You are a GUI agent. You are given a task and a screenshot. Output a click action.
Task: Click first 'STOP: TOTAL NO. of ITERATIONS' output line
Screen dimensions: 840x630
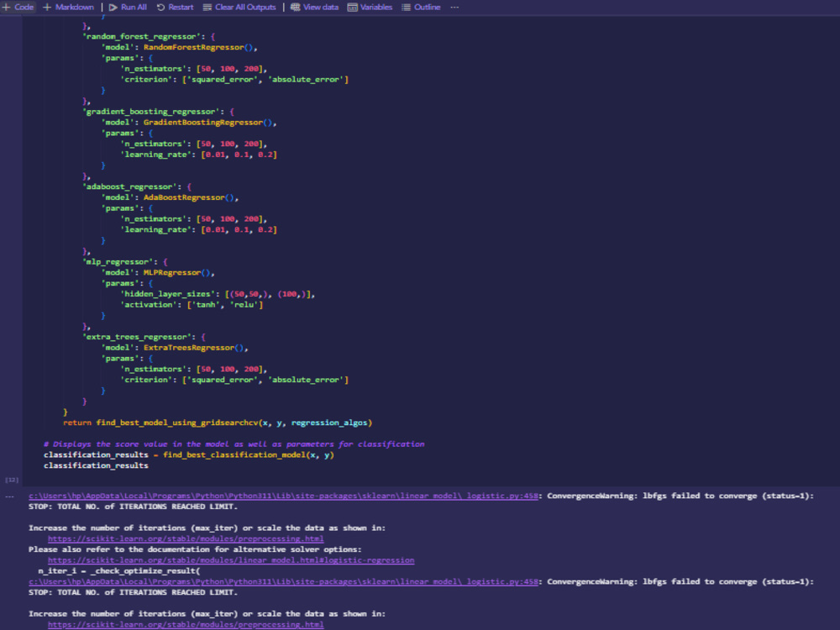[133, 507]
